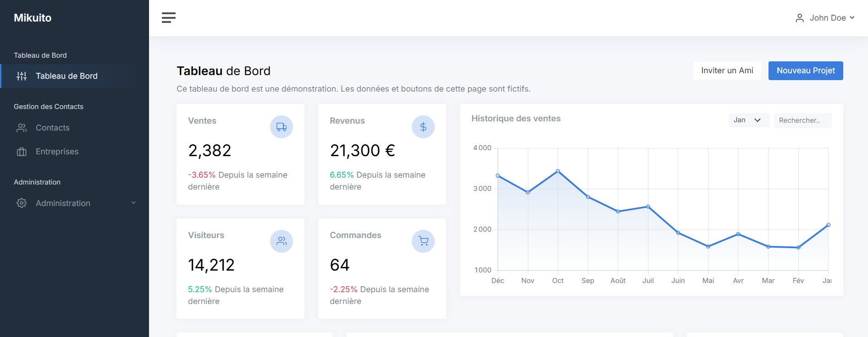
Task: Click the user profile icon near John Doe
Action: (x=799, y=18)
